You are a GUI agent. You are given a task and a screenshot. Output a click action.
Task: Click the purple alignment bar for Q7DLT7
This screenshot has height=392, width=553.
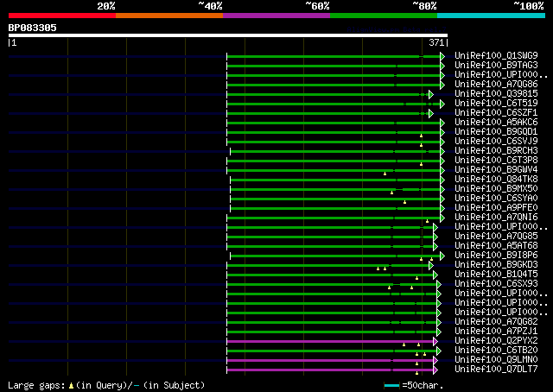point(330,370)
